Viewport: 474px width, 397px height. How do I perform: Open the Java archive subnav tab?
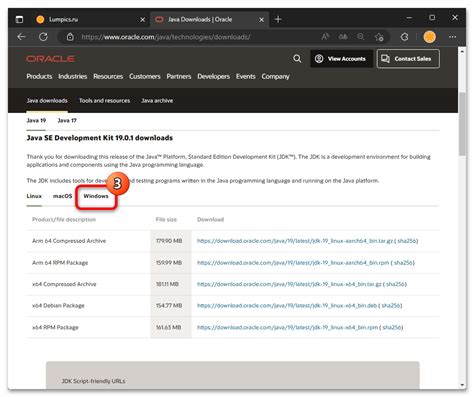click(x=157, y=101)
